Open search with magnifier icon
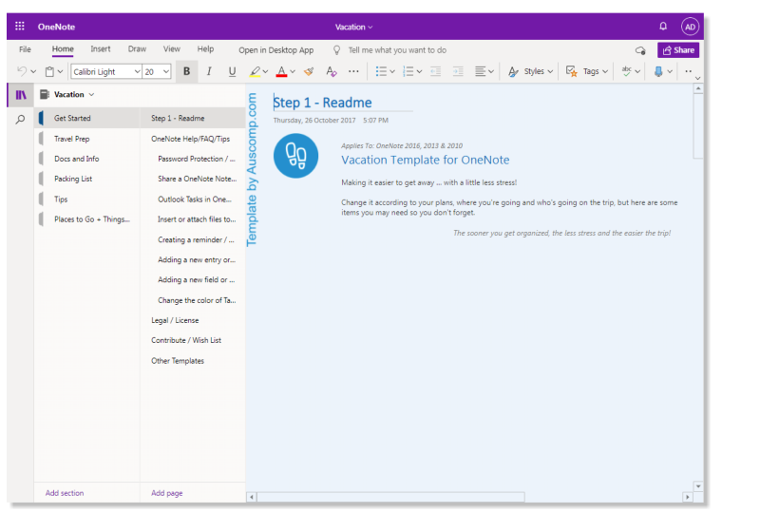Viewport: 779px width, 532px height. pyautogui.click(x=20, y=120)
